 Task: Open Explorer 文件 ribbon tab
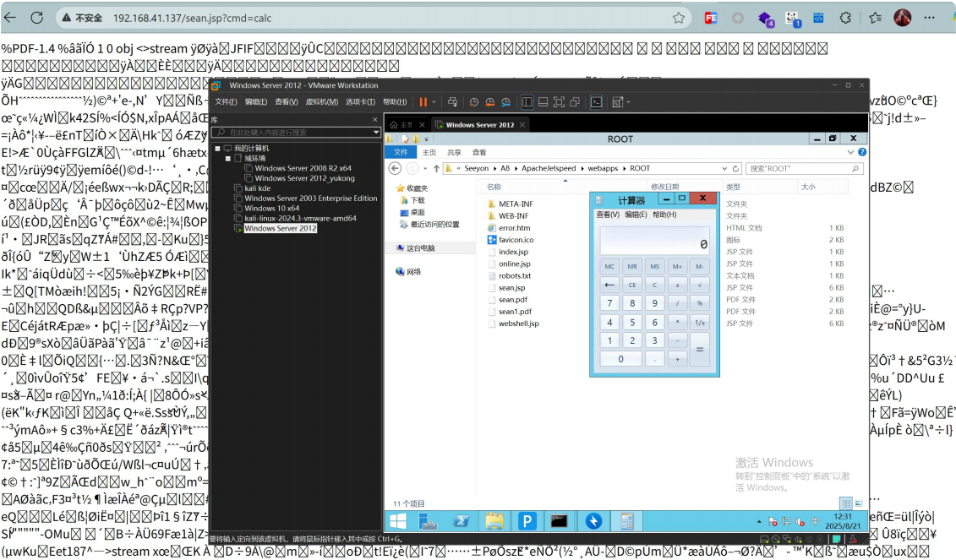coord(401,152)
